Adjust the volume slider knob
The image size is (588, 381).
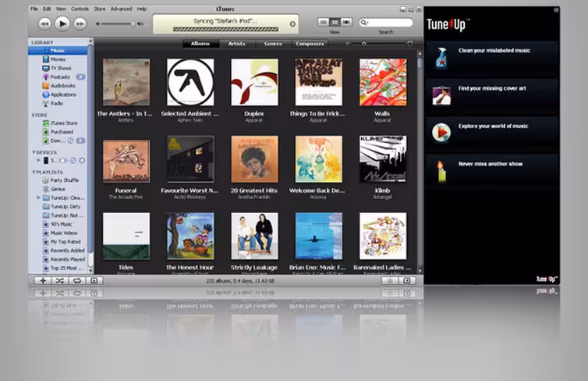point(133,24)
